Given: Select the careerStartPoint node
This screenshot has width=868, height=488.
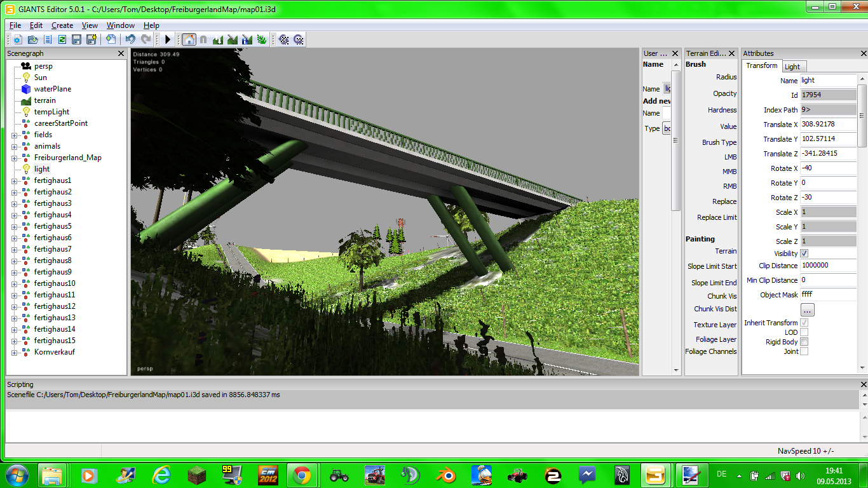Looking at the screenshot, I should click(61, 123).
